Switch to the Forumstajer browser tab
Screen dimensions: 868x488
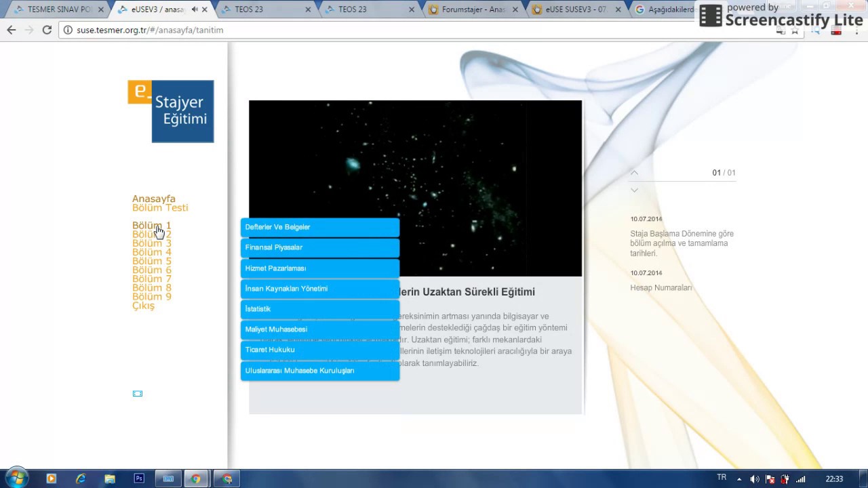pyautogui.click(x=473, y=9)
